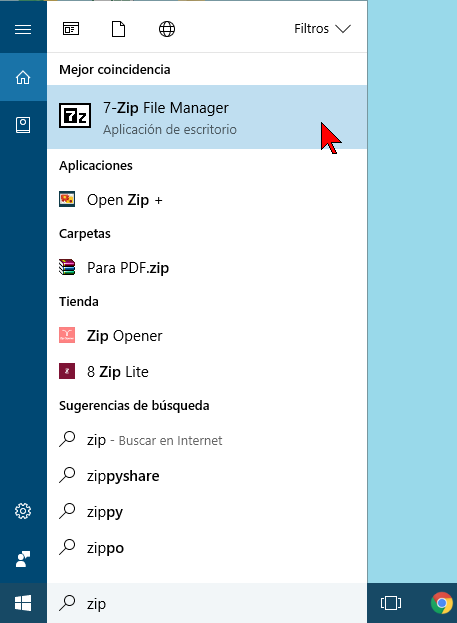Screen dimensions: 457x623
Task: Search zip on the Internet suggestion
Action: (x=207, y=440)
